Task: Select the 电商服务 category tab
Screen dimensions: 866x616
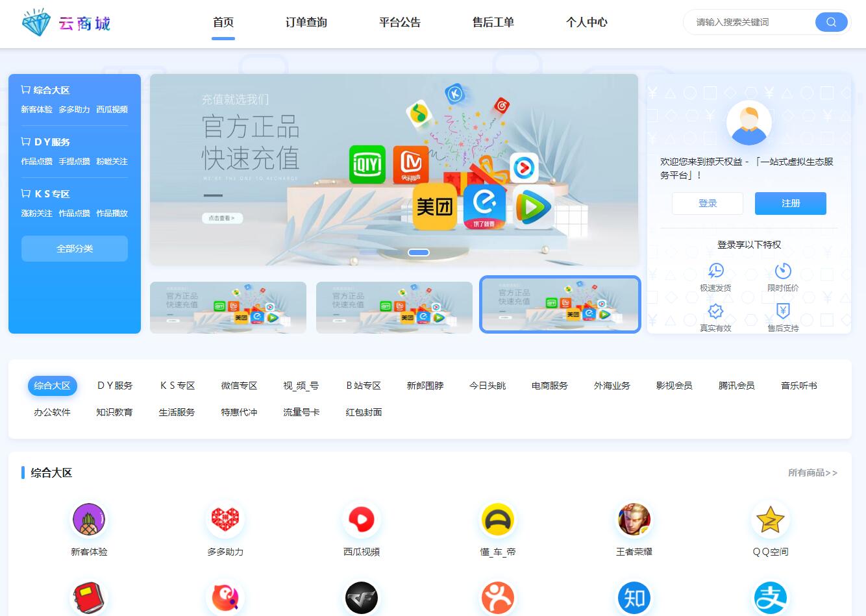Action: (x=550, y=386)
